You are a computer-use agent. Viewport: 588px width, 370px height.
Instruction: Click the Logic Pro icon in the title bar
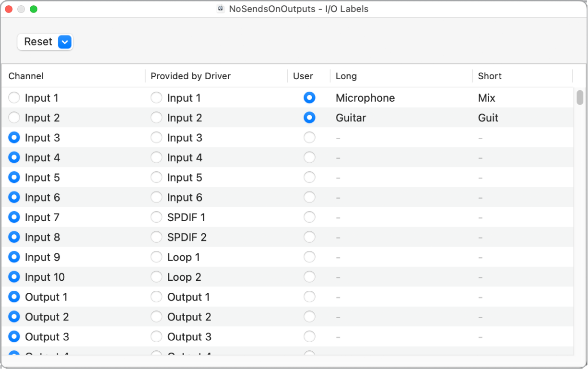(x=220, y=9)
